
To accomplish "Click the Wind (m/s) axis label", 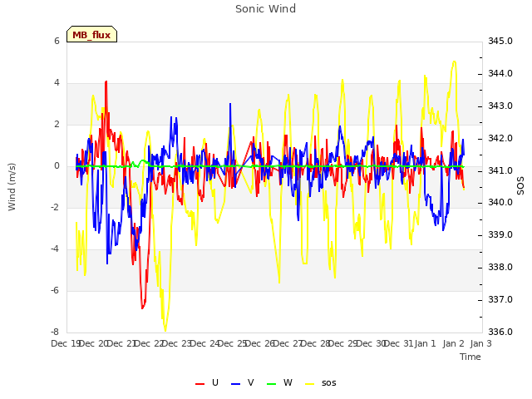I will [x=12, y=187].
